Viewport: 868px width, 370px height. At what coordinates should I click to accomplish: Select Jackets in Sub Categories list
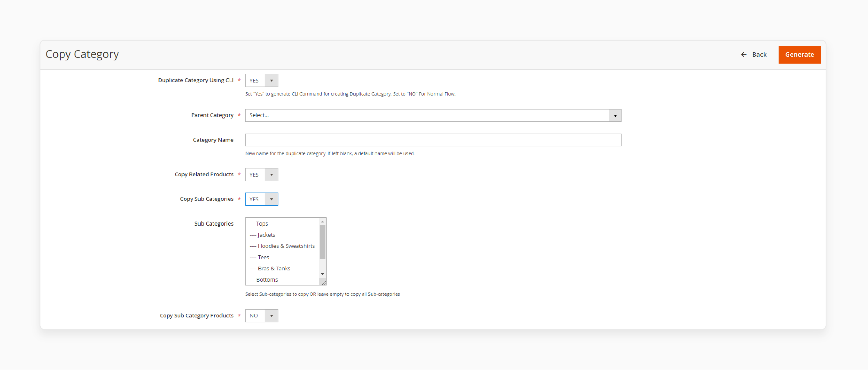point(282,235)
